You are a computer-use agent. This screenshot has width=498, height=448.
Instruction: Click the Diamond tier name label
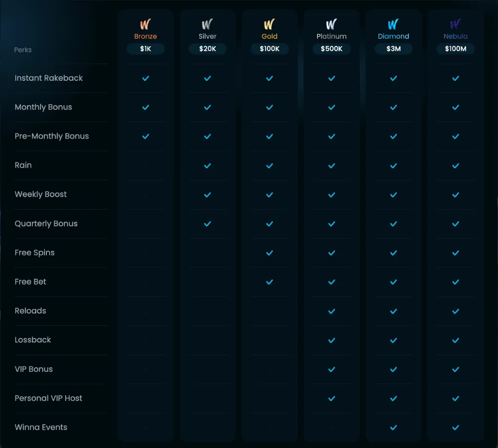coord(393,36)
